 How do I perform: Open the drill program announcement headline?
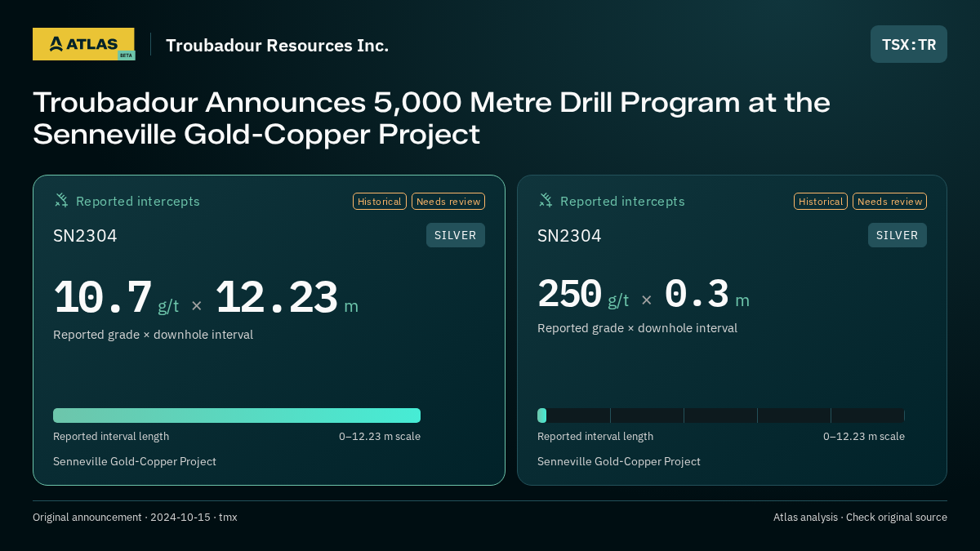[431, 118]
